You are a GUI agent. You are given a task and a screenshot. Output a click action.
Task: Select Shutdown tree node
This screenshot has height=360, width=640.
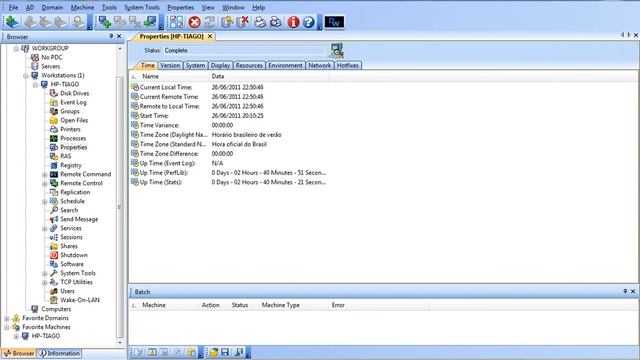73,255
